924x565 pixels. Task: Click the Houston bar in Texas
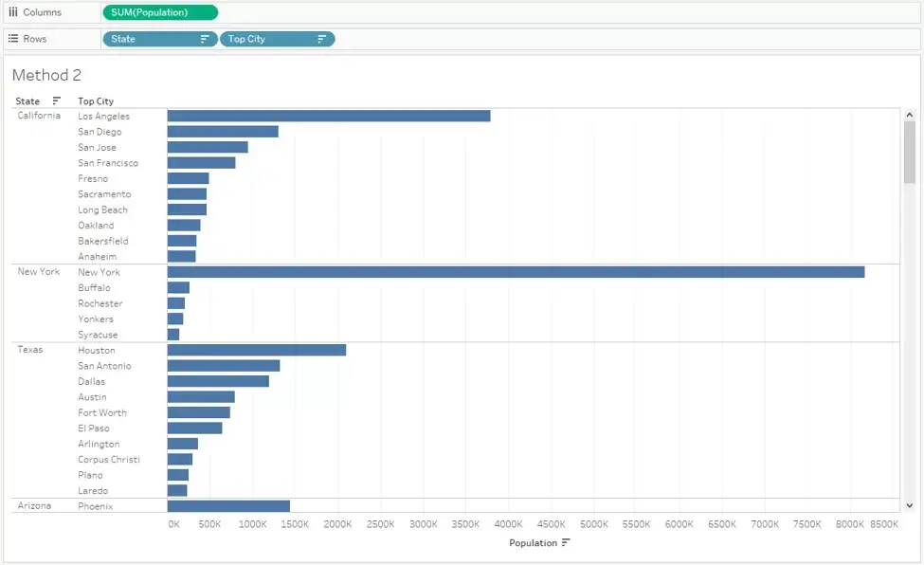pyautogui.click(x=257, y=350)
